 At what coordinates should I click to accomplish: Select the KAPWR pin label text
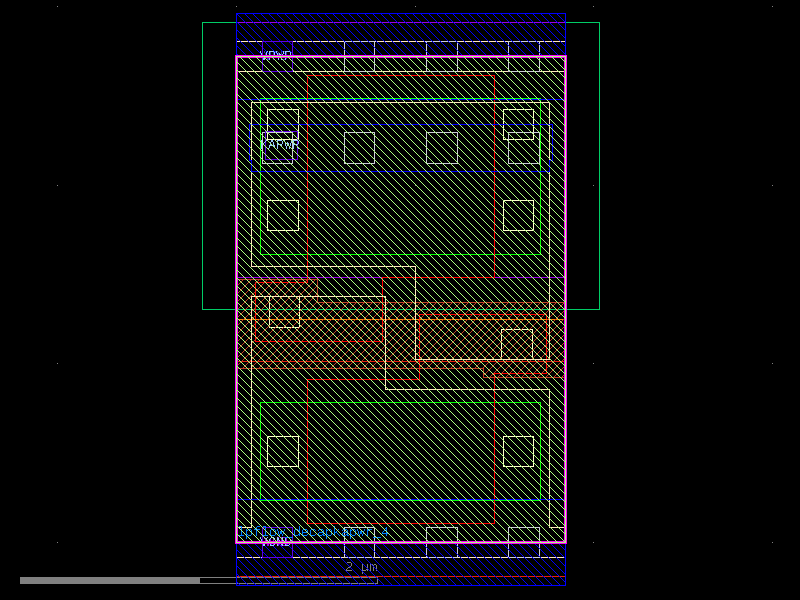click(280, 145)
